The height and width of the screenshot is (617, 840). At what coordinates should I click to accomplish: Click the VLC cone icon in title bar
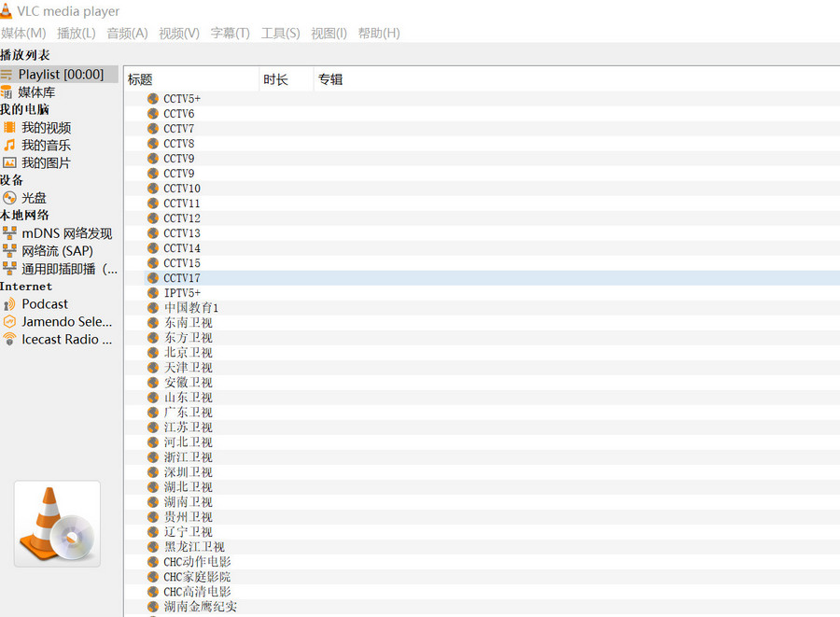6,10
